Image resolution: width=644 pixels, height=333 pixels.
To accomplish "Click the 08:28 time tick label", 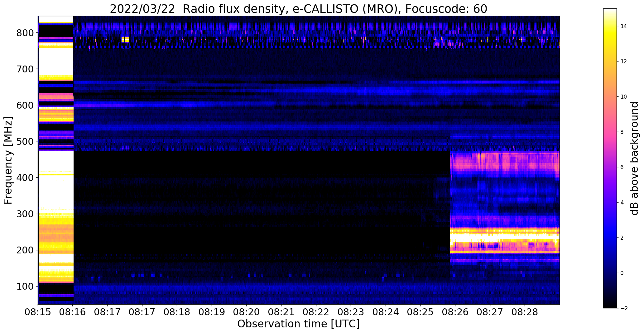I will click(525, 312).
